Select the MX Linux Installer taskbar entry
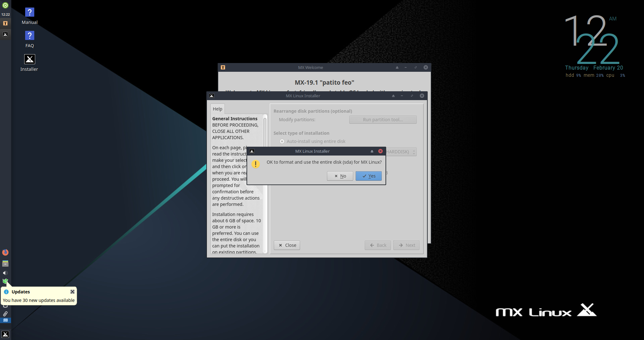 pyautogui.click(x=5, y=34)
